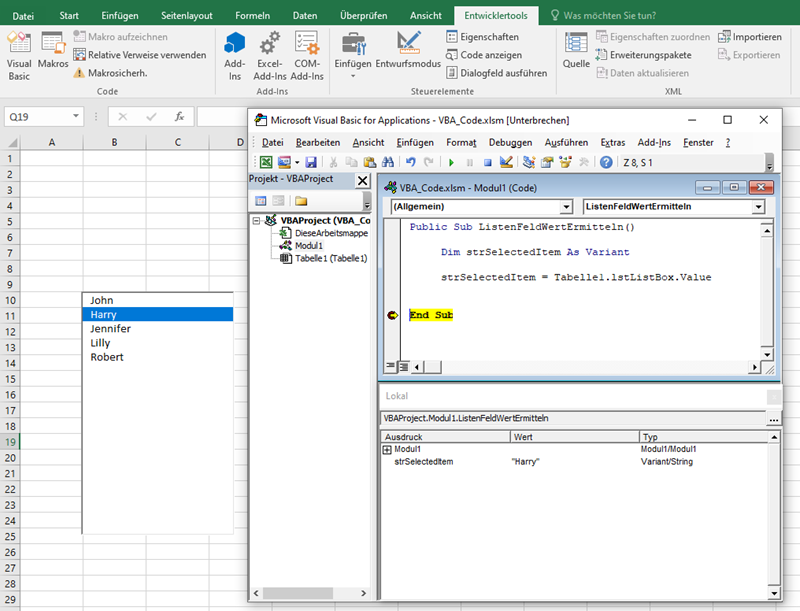Click Dialogfeld ausführen in ribbon
Image resolution: width=800 pixels, height=611 pixels.
tap(497, 73)
